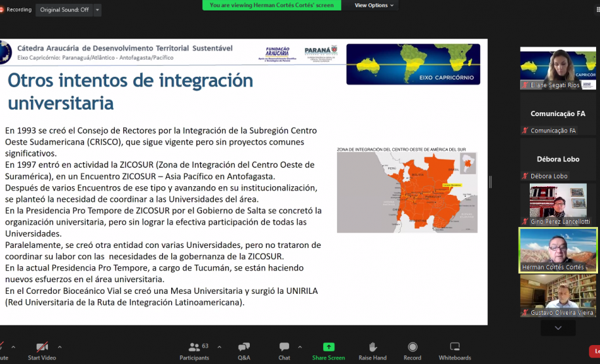This screenshot has width=600, height=364.
Task: Click the Start Video camera icon
Action: click(x=42, y=347)
